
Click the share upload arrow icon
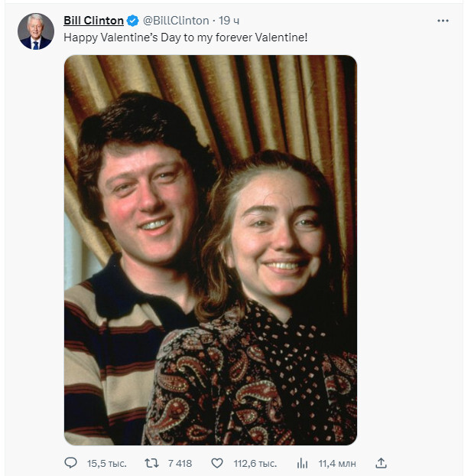click(382, 463)
